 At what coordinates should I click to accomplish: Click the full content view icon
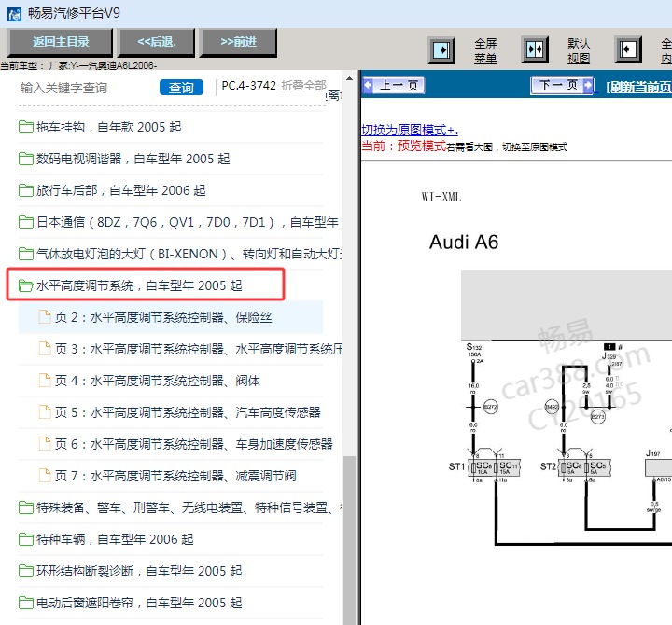[x=628, y=49]
